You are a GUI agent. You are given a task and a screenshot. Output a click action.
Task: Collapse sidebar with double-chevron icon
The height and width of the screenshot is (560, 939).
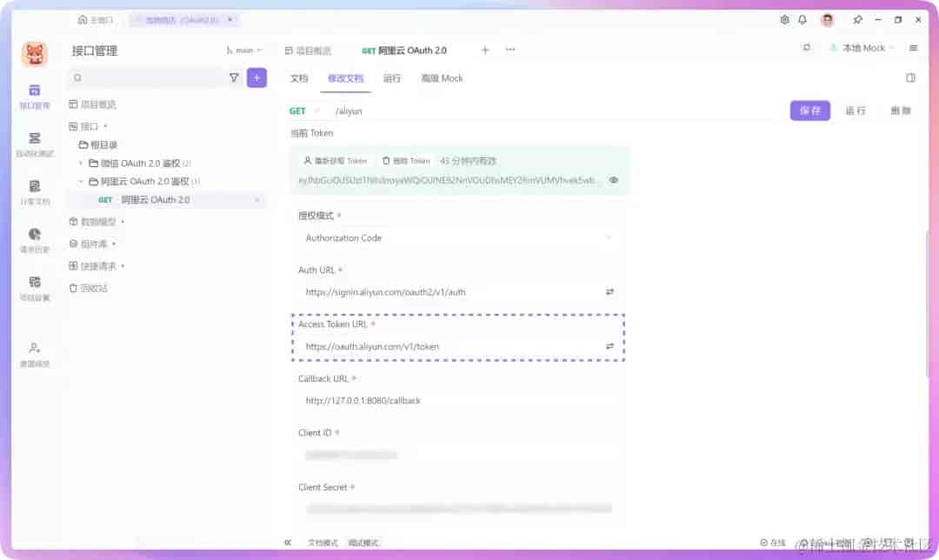pos(288,543)
